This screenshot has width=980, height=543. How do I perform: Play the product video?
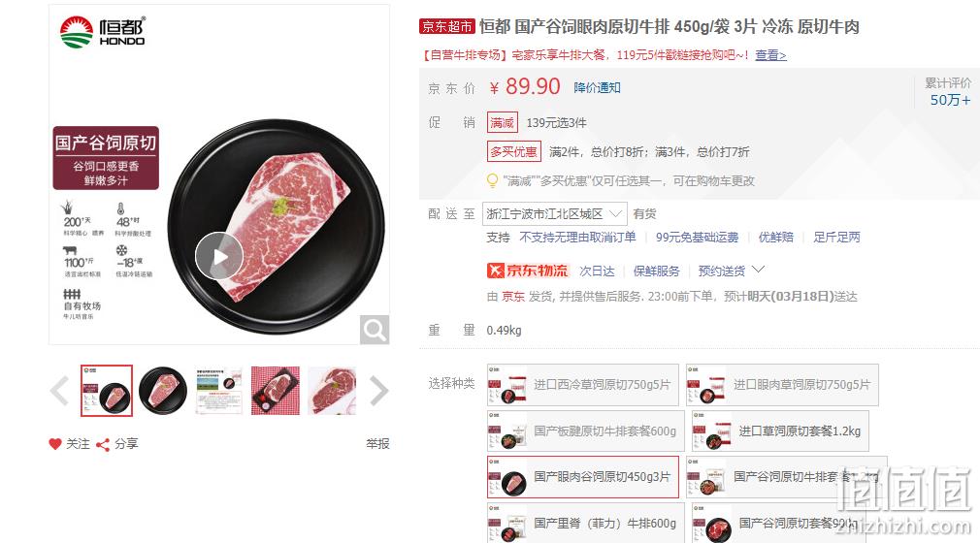coord(218,256)
